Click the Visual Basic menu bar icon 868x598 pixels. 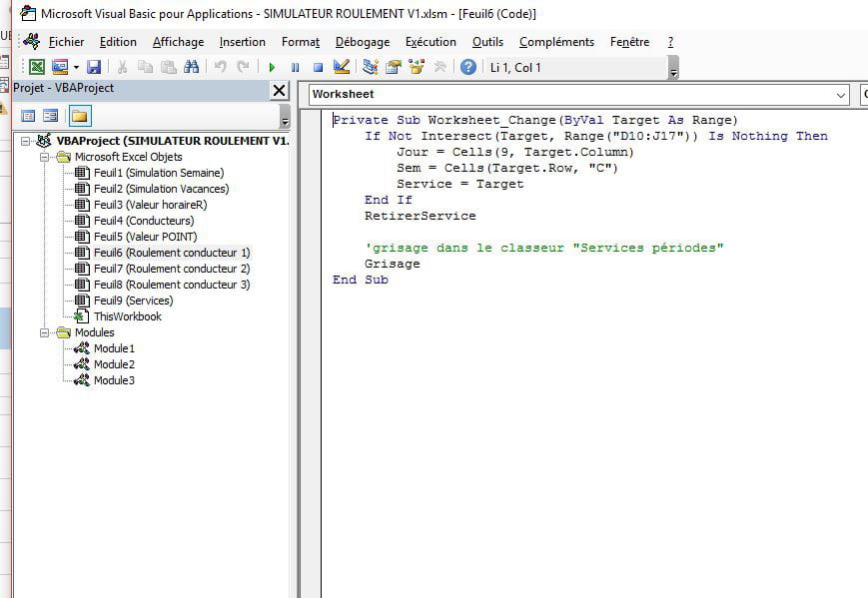[32, 42]
